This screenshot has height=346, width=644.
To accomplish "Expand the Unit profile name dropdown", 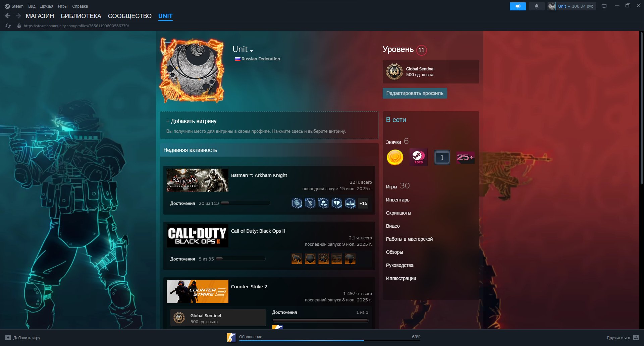I will (251, 51).
